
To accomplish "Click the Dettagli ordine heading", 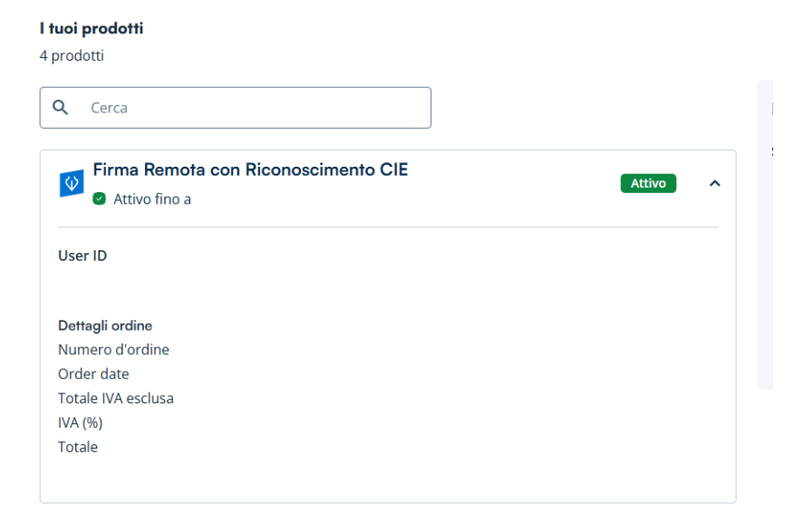I will tap(105, 326).
